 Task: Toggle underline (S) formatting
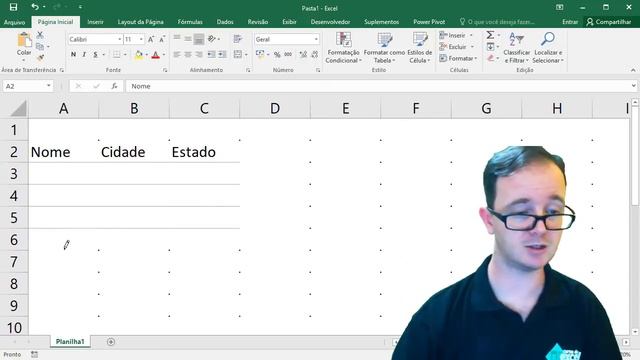pos(95,54)
